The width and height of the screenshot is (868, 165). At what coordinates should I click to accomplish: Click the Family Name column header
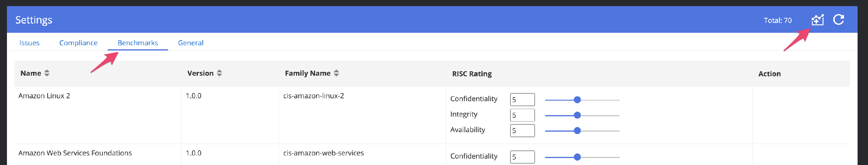point(307,73)
